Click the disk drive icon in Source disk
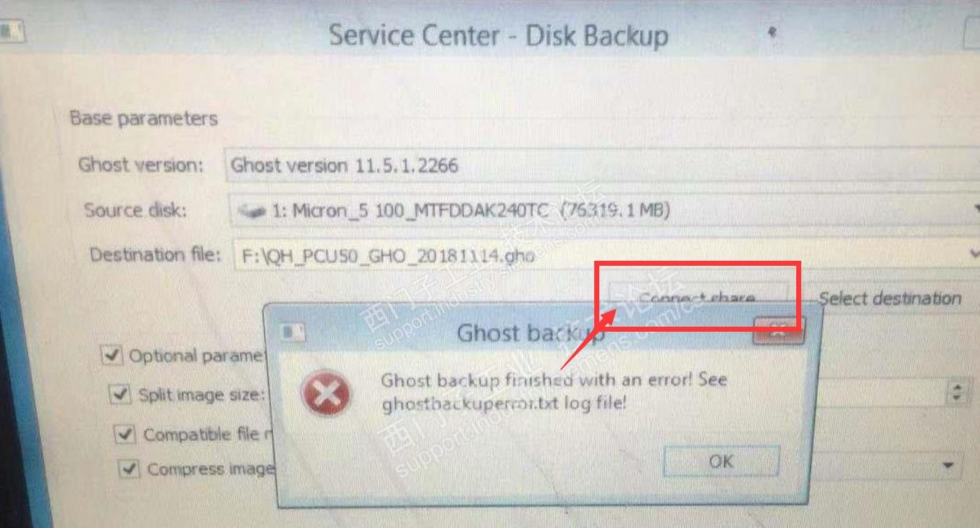 coord(253,211)
